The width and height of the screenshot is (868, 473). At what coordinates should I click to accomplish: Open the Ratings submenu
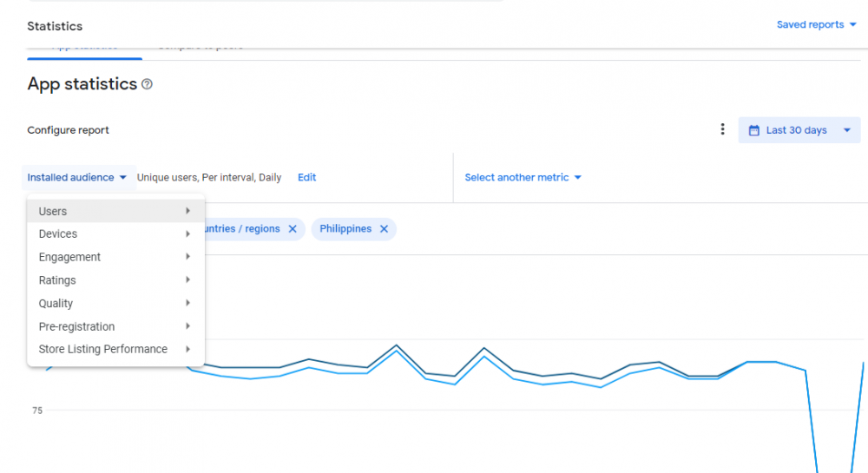pos(115,280)
